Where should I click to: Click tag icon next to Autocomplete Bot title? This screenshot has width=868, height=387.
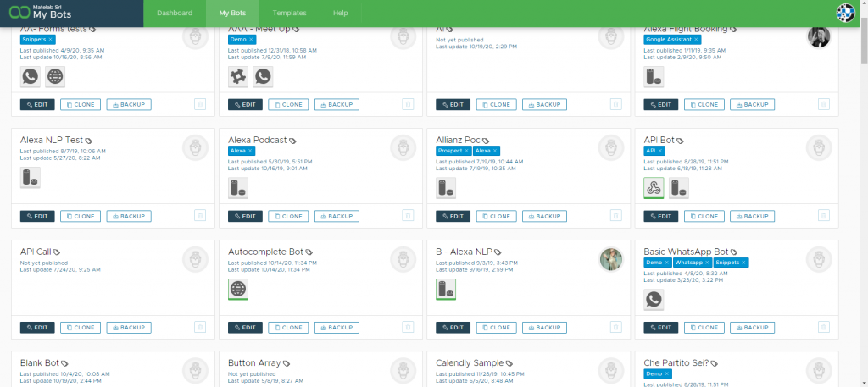click(x=309, y=252)
